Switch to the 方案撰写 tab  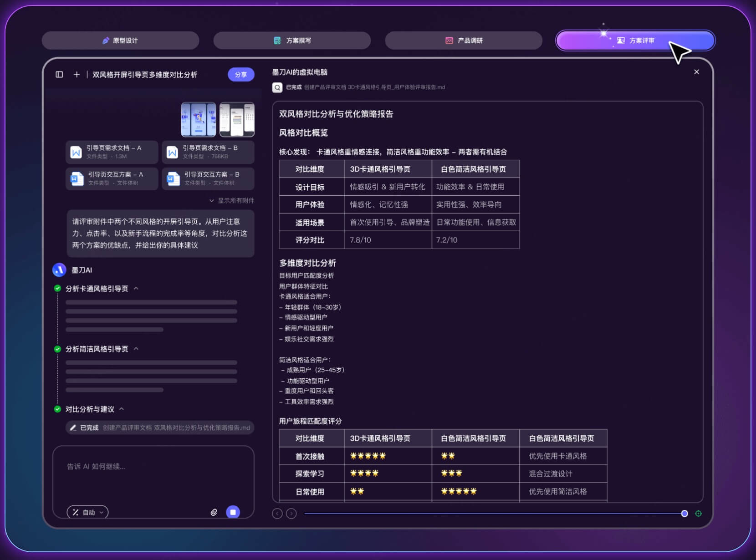[291, 40]
